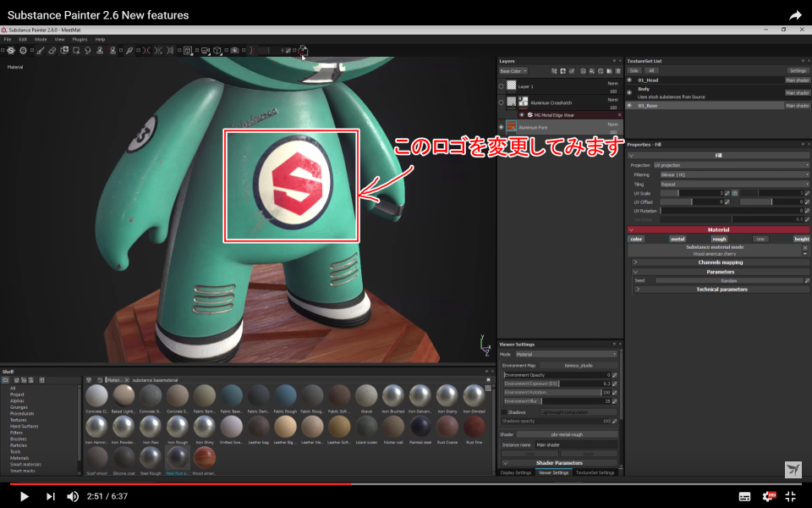Enable the Shadows checkbox
Viewport: 812px width, 508px height.
(x=504, y=412)
